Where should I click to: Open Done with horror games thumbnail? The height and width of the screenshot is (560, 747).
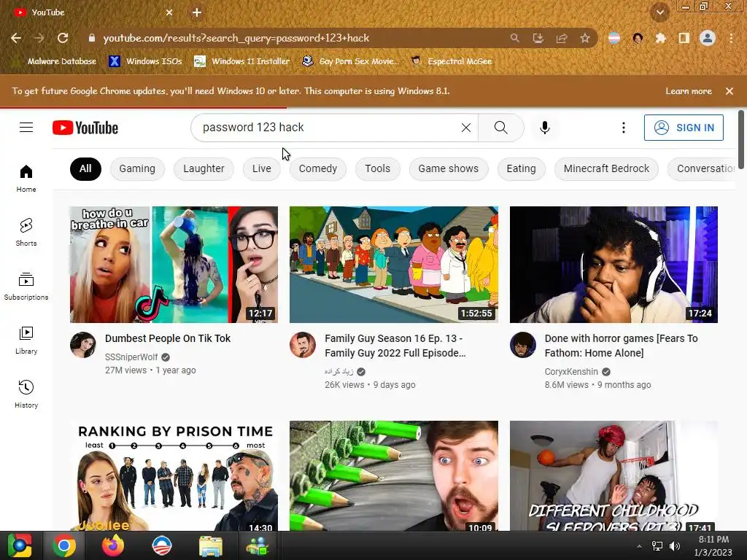614,264
